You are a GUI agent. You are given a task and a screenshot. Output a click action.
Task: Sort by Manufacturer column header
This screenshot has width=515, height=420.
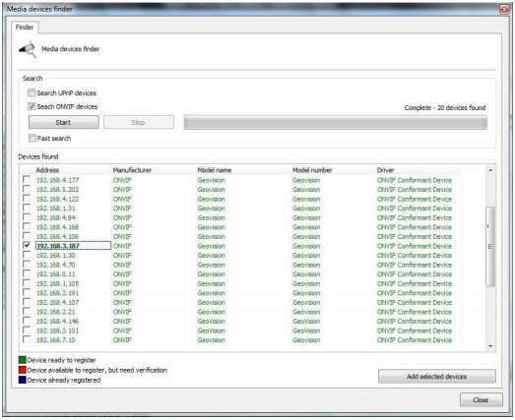pyautogui.click(x=132, y=170)
